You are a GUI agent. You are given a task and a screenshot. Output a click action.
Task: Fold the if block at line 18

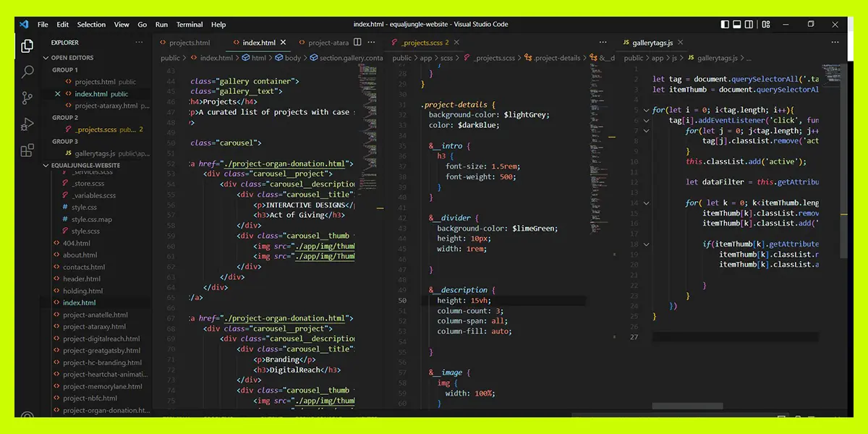tap(647, 244)
